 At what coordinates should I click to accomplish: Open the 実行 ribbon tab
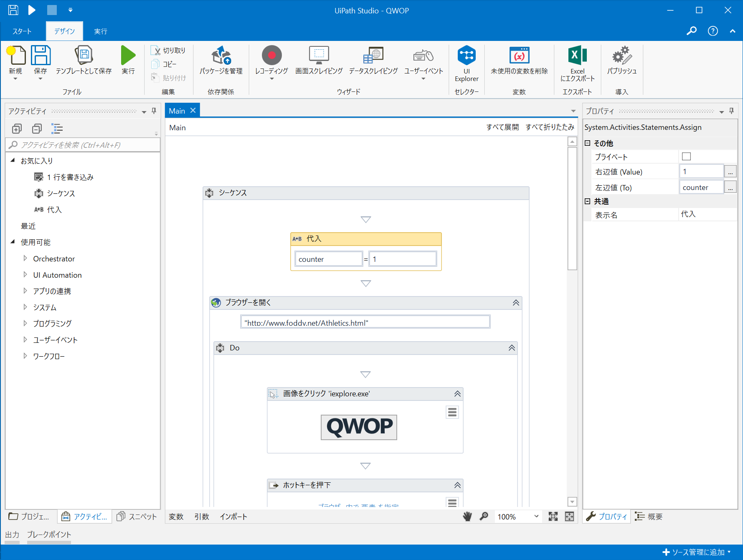(x=101, y=31)
